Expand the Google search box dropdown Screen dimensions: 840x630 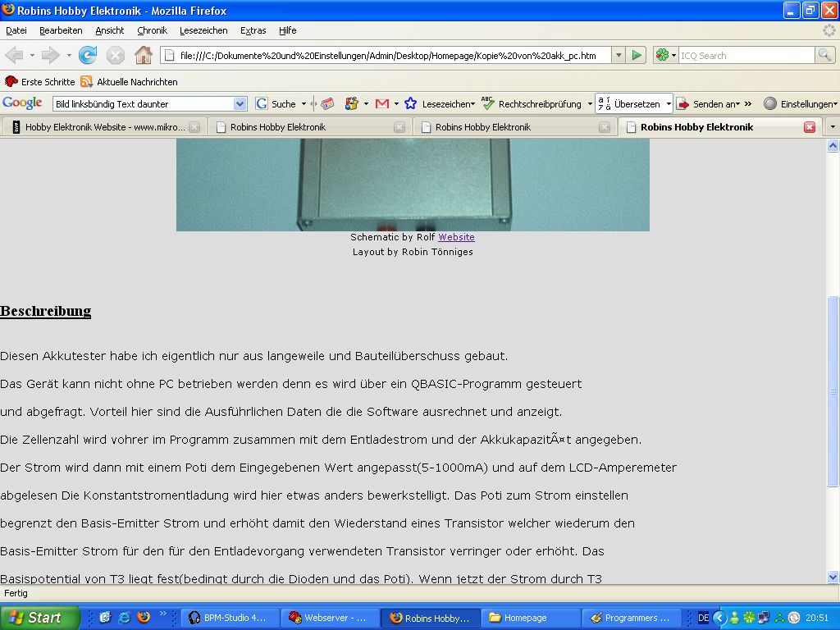pos(240,103)
